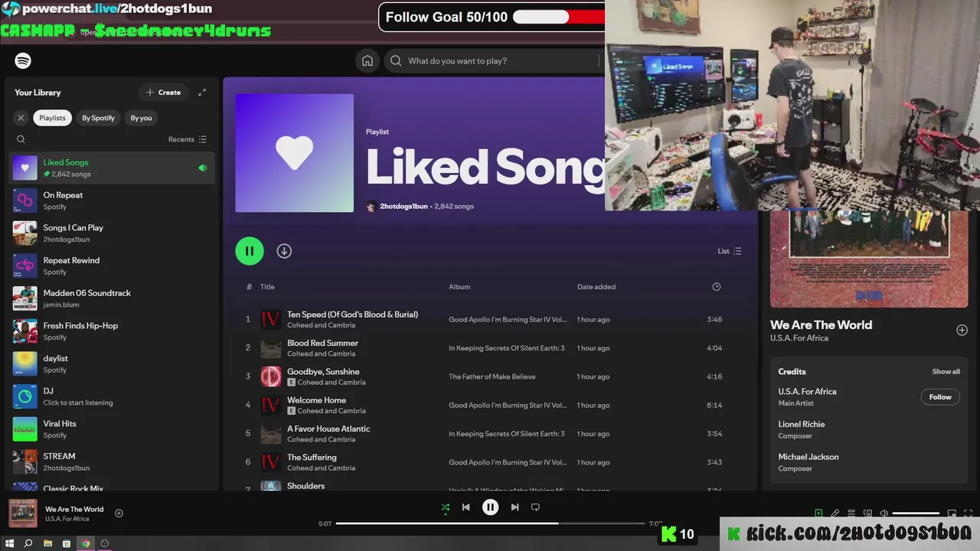This screenshot has height=551, width=980.
Task: Adjust the volume slider
Action: pos(916,514)
